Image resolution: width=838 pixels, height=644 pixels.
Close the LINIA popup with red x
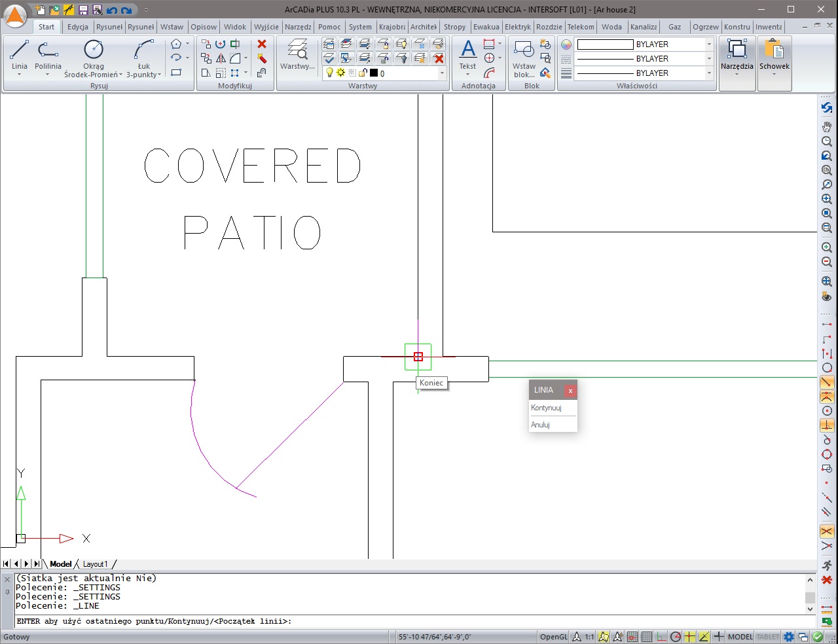(570, 390)
